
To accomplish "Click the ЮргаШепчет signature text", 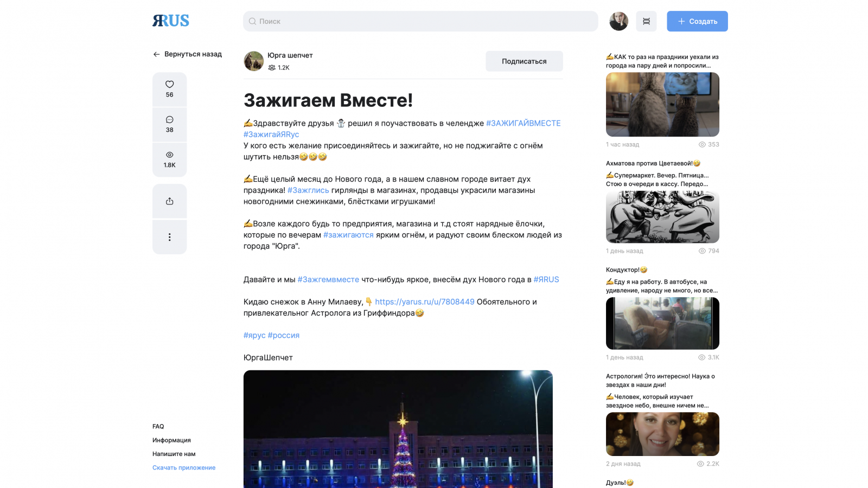I will coord(268,357).
